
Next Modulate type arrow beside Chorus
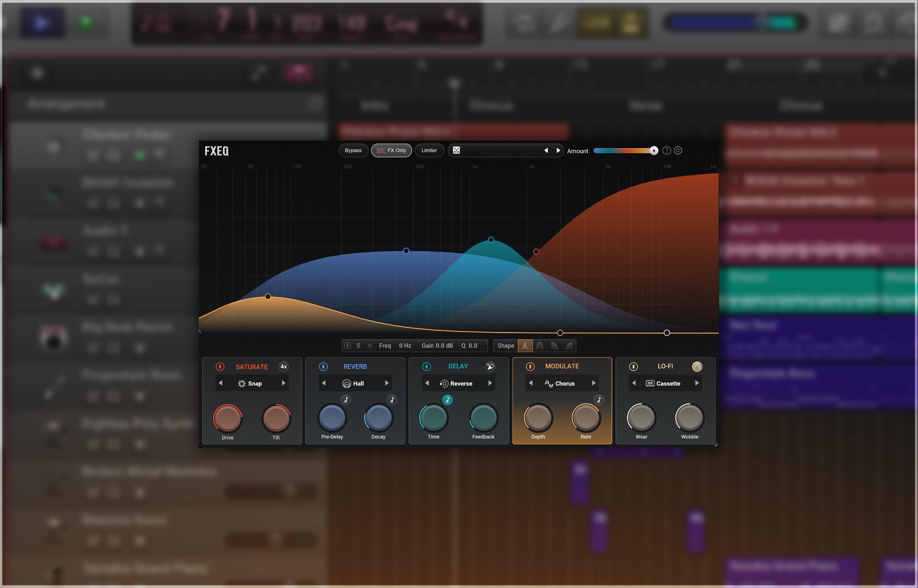point(593,383)
